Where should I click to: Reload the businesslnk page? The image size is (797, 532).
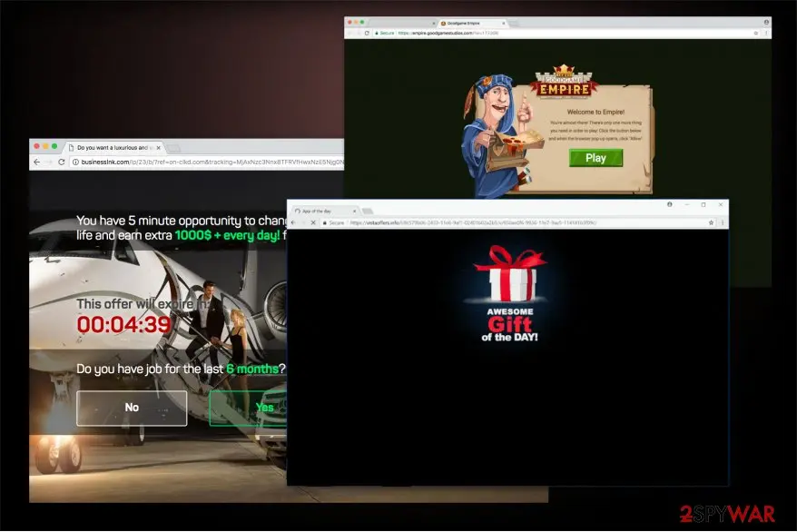point(62,163)
